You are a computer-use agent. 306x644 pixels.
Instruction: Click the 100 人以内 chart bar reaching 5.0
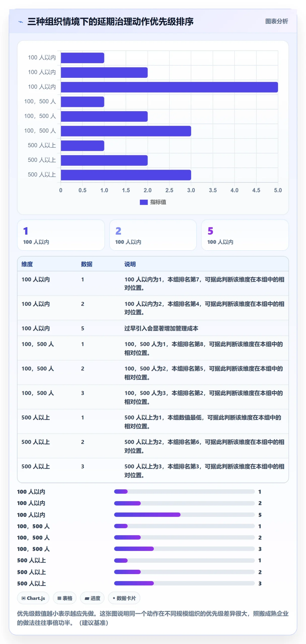click(169, 87)
